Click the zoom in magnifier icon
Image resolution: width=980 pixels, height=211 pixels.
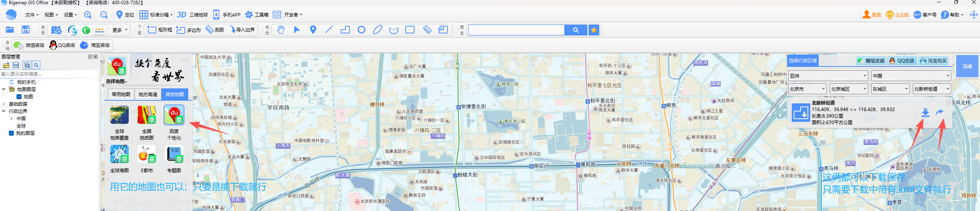click(88, 15)
